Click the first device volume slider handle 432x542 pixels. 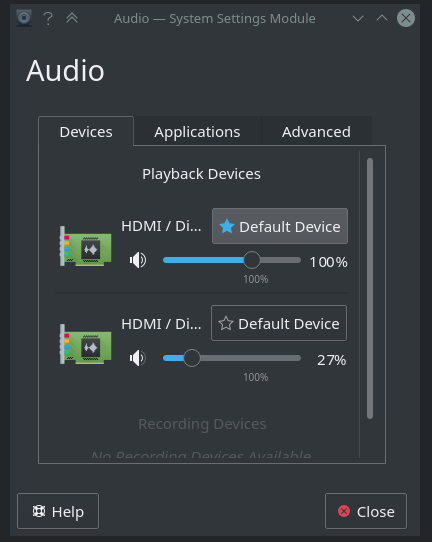pos(252,260)
